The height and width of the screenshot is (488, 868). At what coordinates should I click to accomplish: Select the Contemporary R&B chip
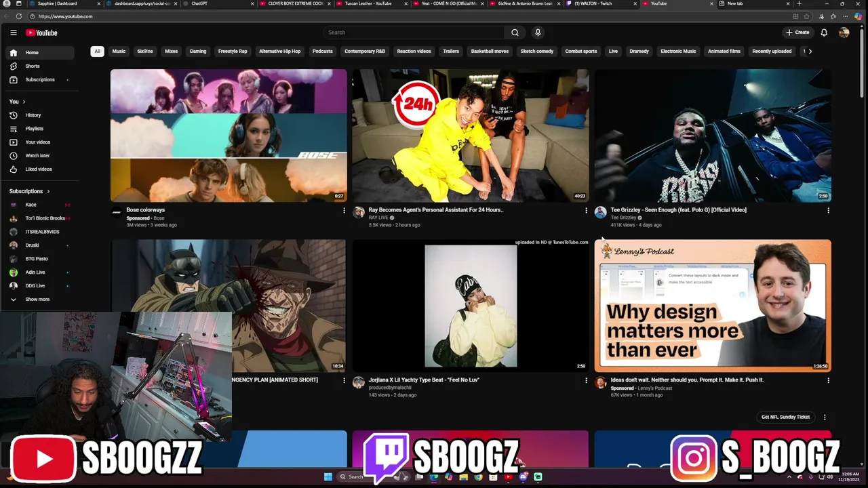[x=365, y=52]
